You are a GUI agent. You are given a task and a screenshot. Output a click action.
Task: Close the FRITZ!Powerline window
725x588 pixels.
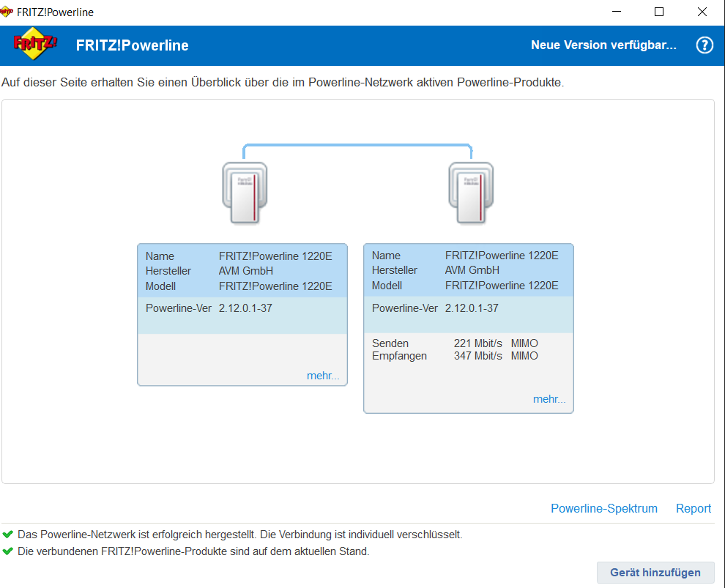(x=702, y=12)
